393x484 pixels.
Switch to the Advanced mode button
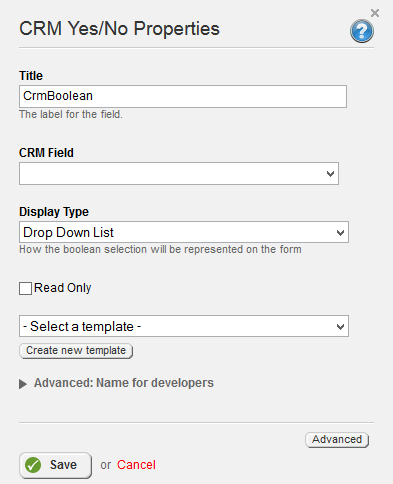337,440
